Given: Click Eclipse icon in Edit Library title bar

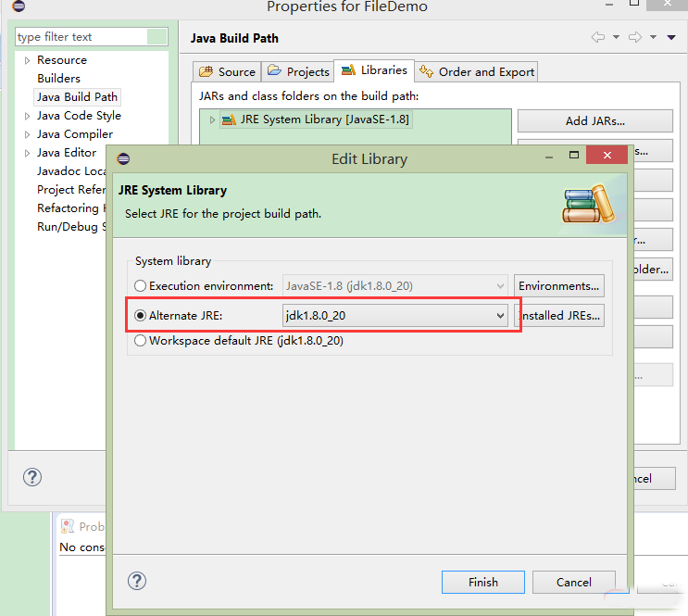Looking at the screenshot, I should pos(123,158).
